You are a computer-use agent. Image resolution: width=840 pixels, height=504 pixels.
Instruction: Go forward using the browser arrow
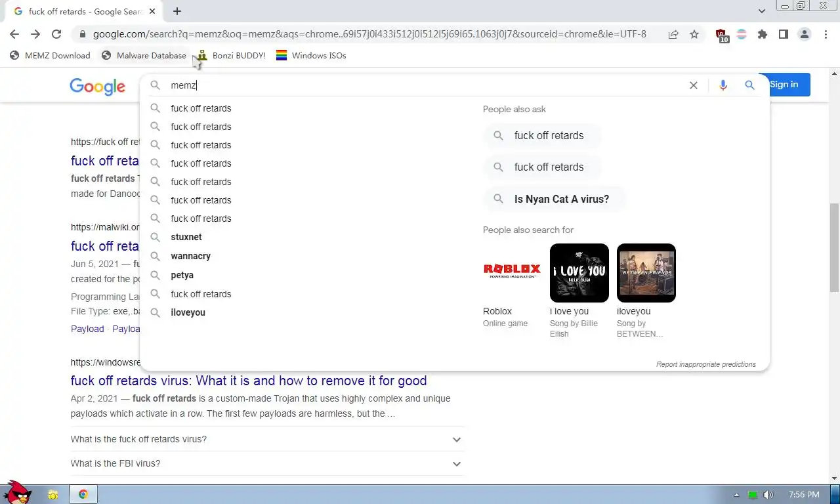coord(35,34)
